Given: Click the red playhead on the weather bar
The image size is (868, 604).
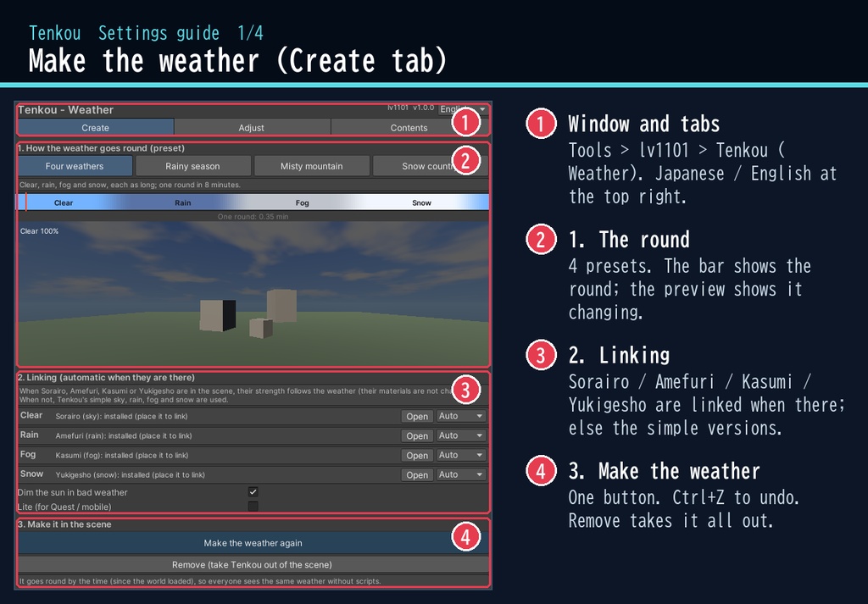Looking at the screenshot, I should click(25, 202).
